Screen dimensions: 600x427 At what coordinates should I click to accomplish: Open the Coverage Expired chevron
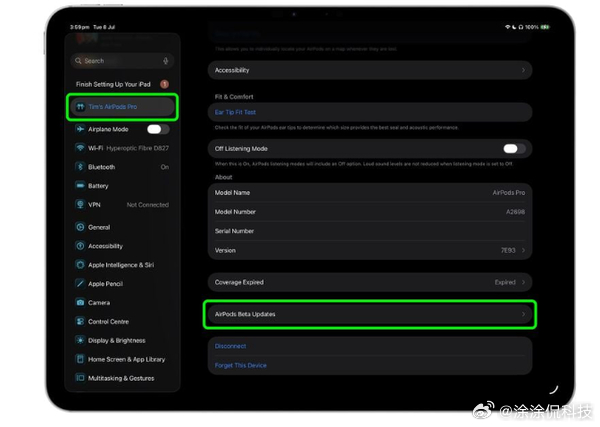pos(523,282)
